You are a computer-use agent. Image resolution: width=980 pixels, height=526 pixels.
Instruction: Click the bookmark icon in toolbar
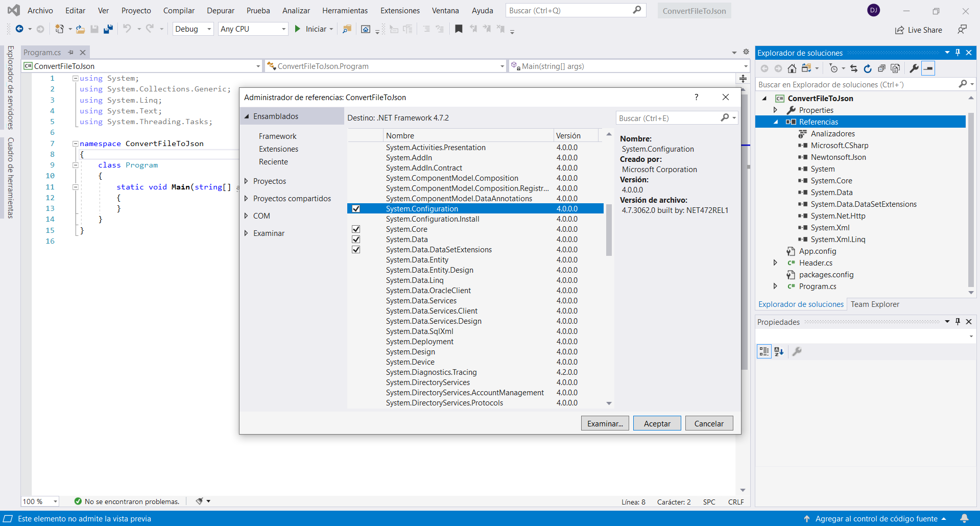click(459, 29)
